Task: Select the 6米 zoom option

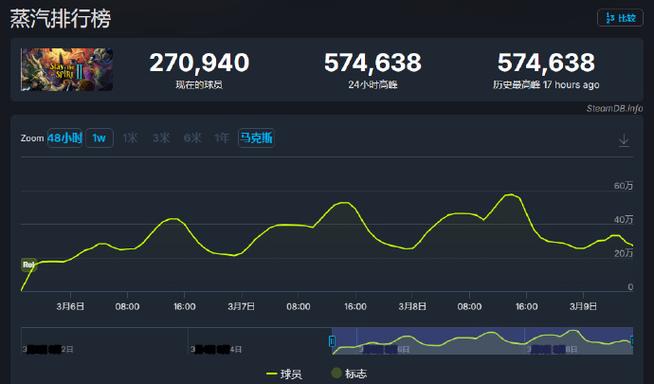Action: pyautogui.click(x=192, y=138)
